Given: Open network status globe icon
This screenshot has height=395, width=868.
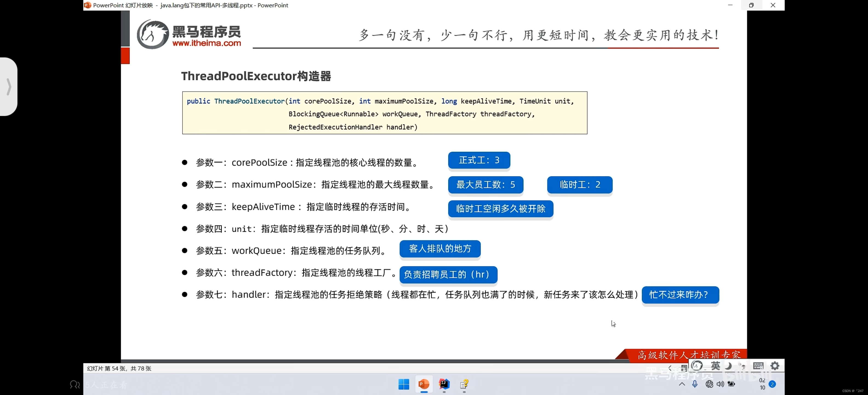Looking at the screenshot, I should coord(709,384).
